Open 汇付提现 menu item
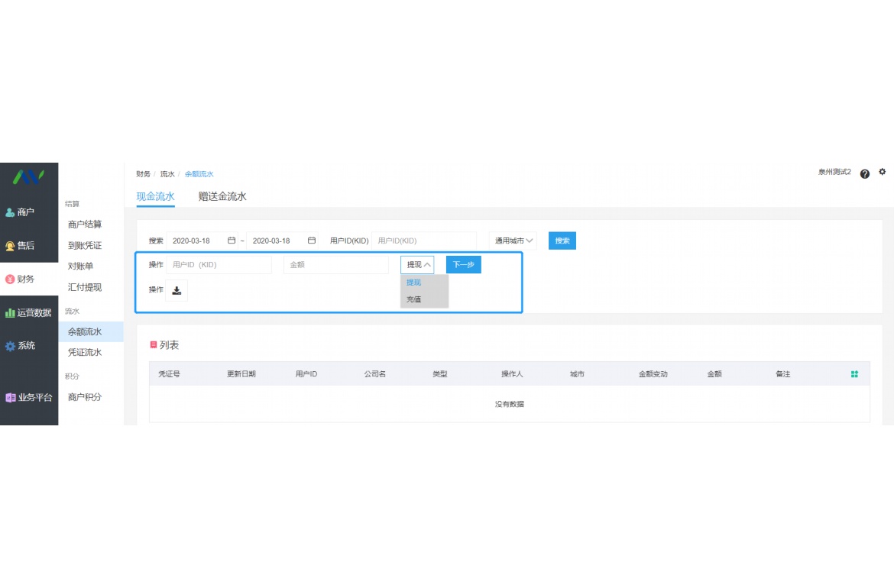Image resolution: width=894 pixels, height=588 pixels. (x=85, y=287)
